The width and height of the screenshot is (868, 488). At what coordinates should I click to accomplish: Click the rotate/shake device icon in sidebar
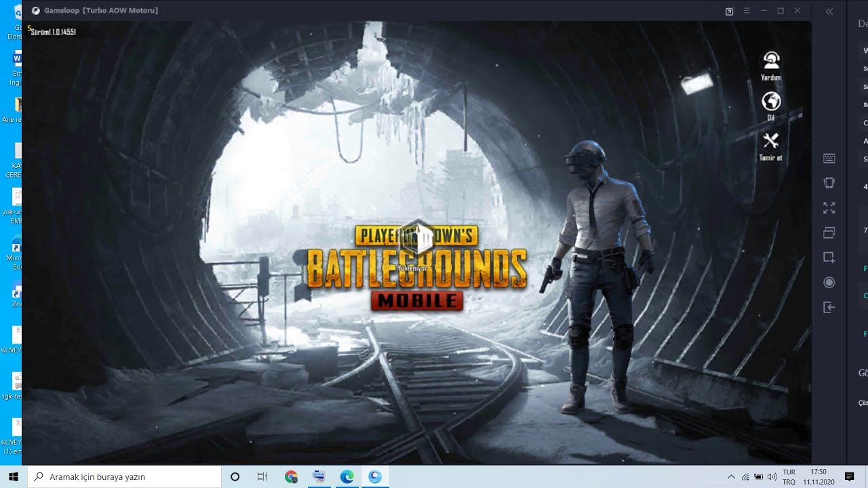(x=829, y=182)
